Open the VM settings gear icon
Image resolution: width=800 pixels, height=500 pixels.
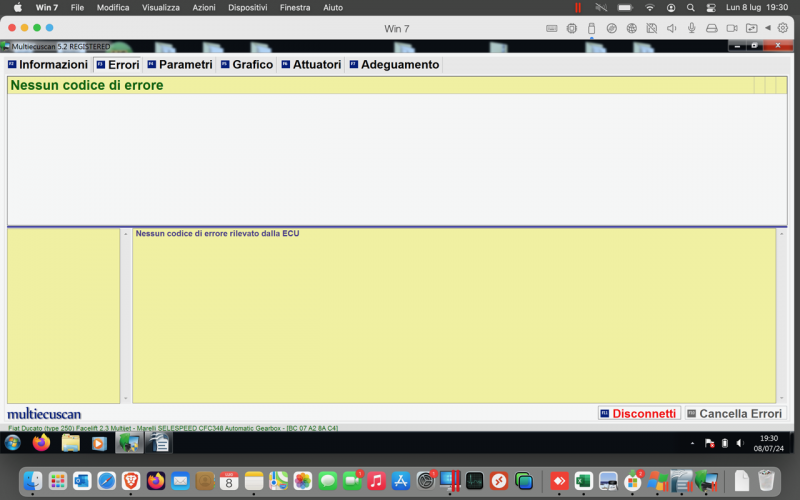pos(783,28)
